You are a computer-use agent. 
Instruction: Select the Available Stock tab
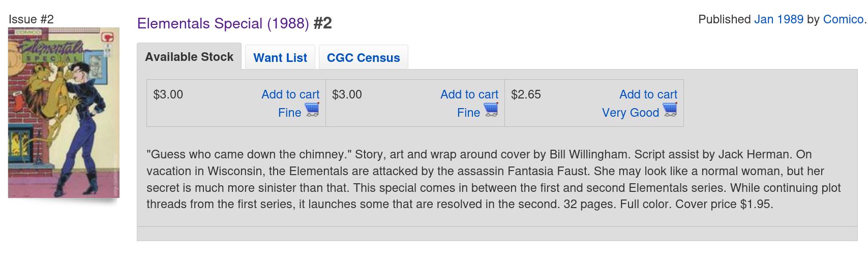point(189,57)
